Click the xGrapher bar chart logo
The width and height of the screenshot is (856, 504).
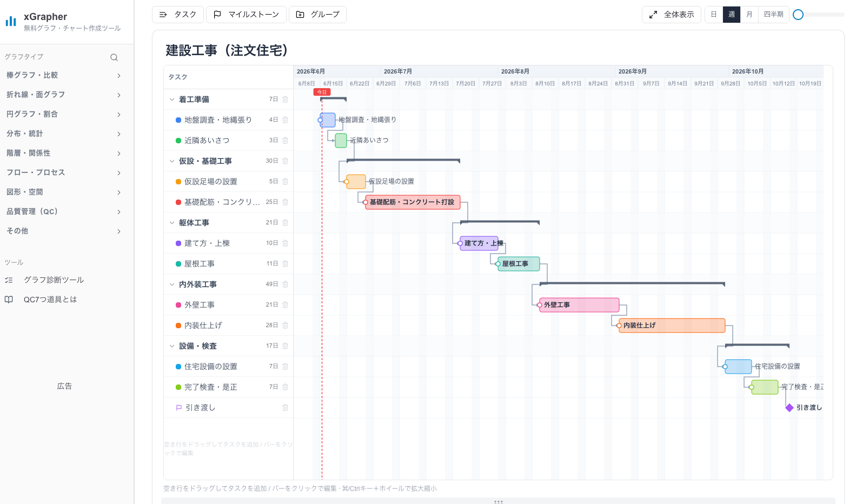pos(11,21)
